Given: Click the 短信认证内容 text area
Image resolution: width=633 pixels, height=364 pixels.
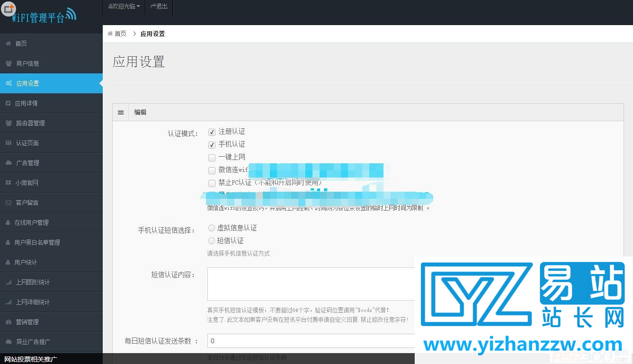Looking at the screenshot, I should tap(311, 284).
